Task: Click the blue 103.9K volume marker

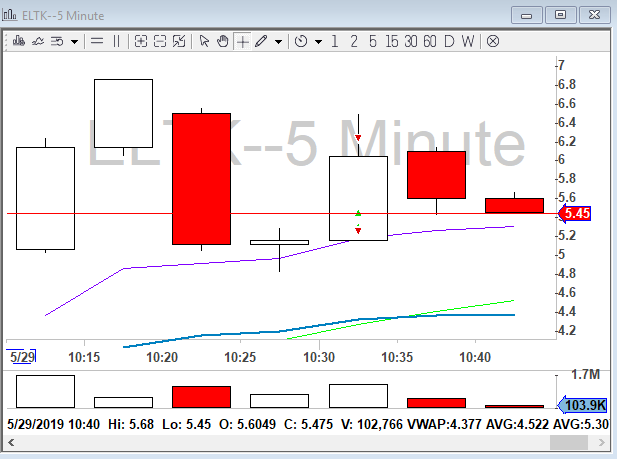Action: point(583,405)
